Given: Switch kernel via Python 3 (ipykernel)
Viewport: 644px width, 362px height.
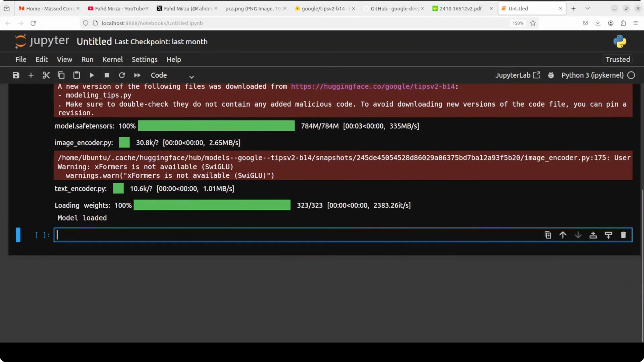Looking at the screenshot, I should coord(592,75).
